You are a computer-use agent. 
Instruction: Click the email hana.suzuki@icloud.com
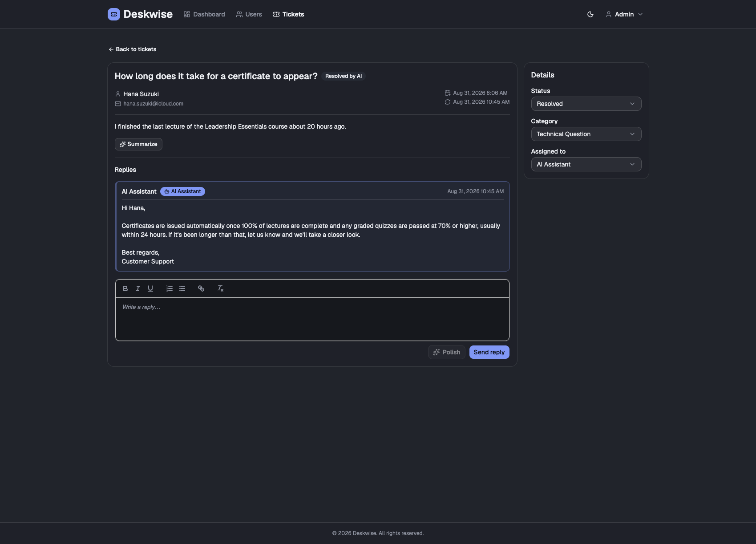pos(153,104)
